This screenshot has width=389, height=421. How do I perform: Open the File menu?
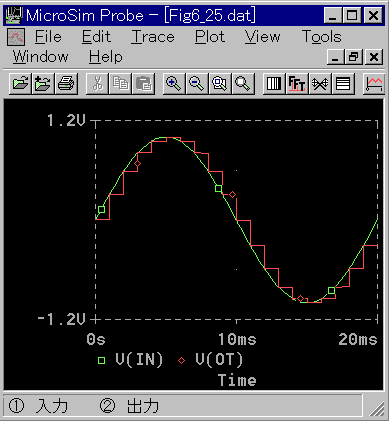[x=48, y=37]
